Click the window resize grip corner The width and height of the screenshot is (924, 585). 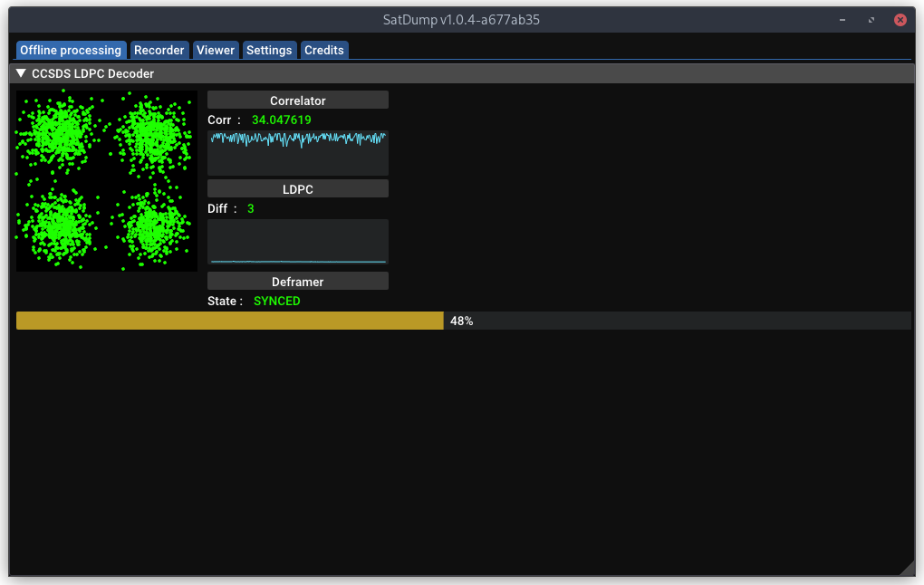908,569
